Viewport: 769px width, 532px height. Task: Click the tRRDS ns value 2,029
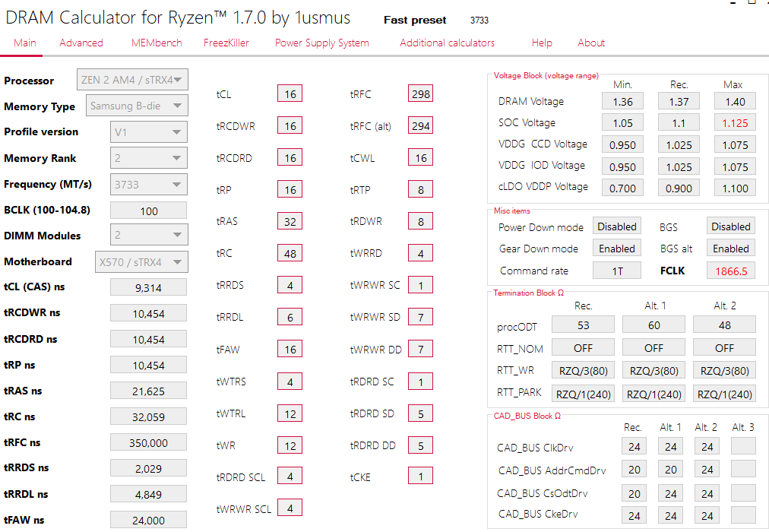pos(149,468)
